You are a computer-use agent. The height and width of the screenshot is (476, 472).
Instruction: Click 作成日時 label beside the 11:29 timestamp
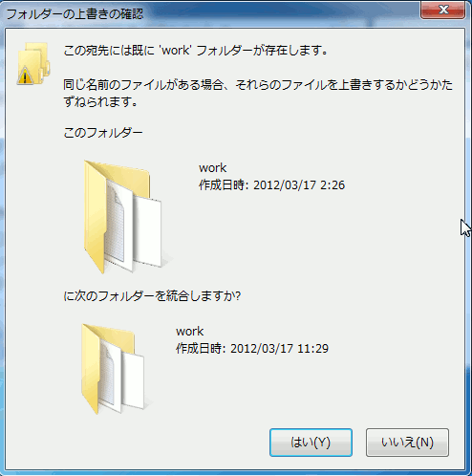201,348
